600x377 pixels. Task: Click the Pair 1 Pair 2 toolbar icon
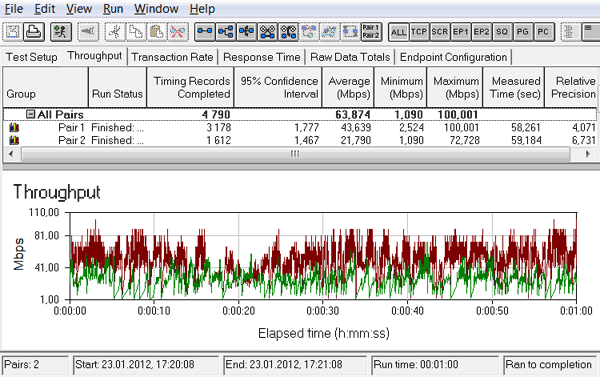point(371,31)
